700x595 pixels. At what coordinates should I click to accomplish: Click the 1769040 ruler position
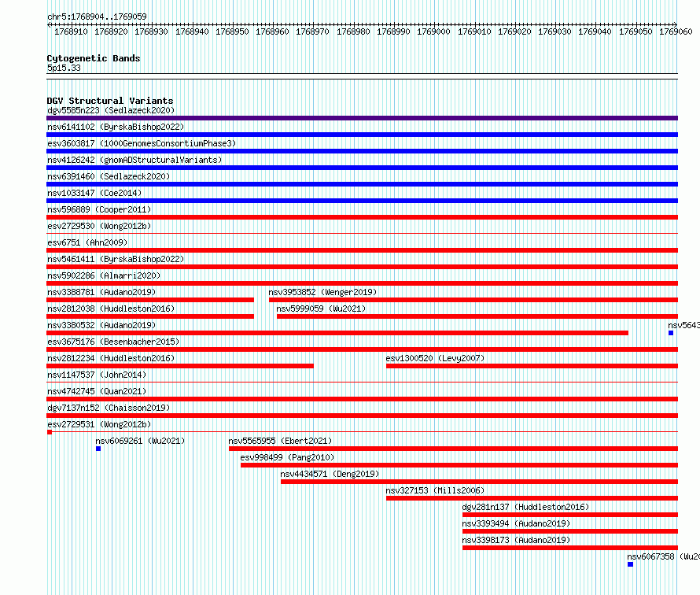[x=595, y=31]
